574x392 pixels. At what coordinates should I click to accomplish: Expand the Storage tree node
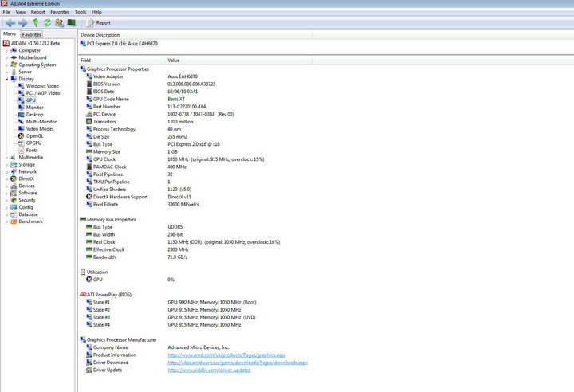[x=6, y=165]
